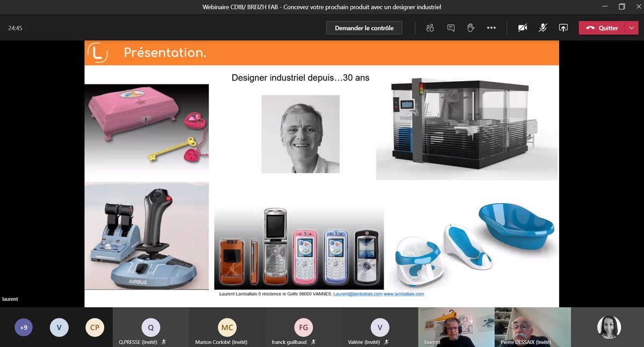Select laurent's video feed
Image resolution: width=644 pixels, height=347 pixels.
pos(456,327)
